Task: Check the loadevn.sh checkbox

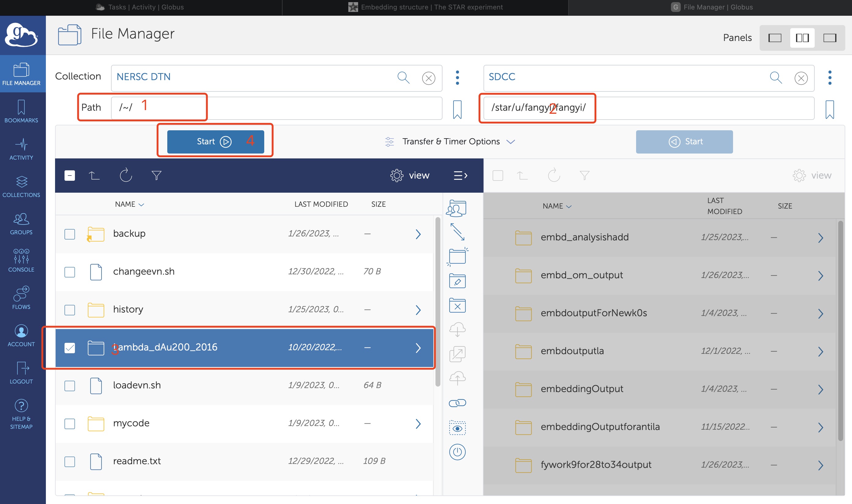Action: pos(70,386)
